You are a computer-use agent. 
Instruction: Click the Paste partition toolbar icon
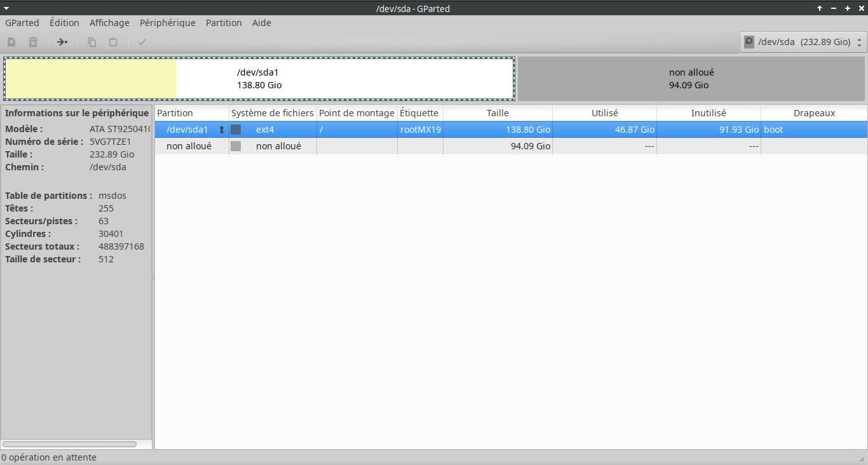pyautogui.click(x=113, y=42)
